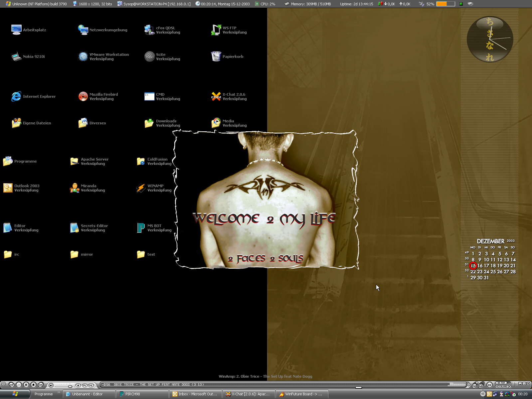This screenshot has height=399, width=532.
Task: Toggle Winamp ON TOP option
Action: (x=501, y=383)
